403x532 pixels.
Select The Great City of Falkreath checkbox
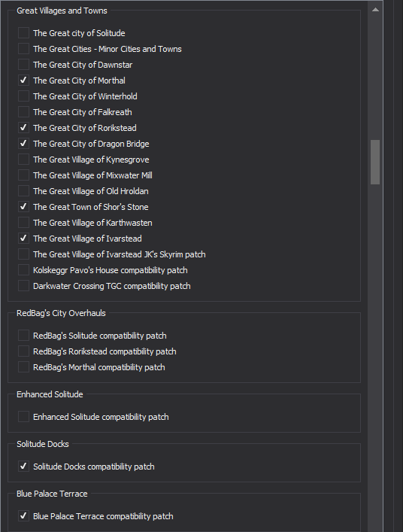23,112
